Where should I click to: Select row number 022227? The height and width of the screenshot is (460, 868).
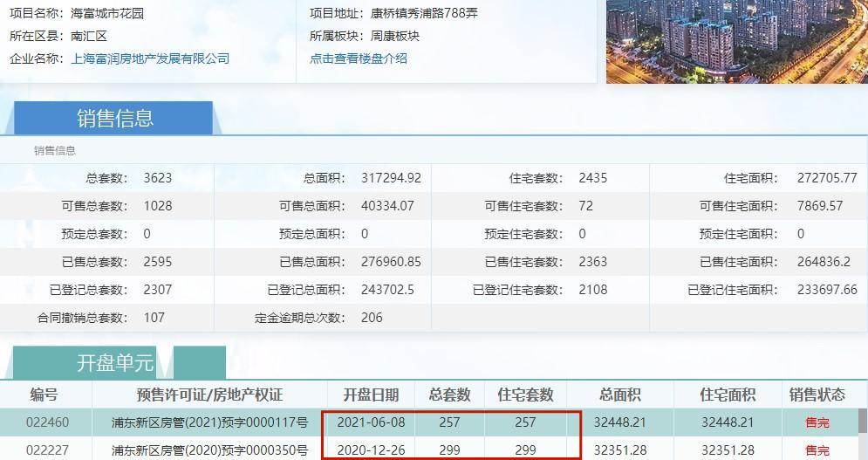coord(48,450)
